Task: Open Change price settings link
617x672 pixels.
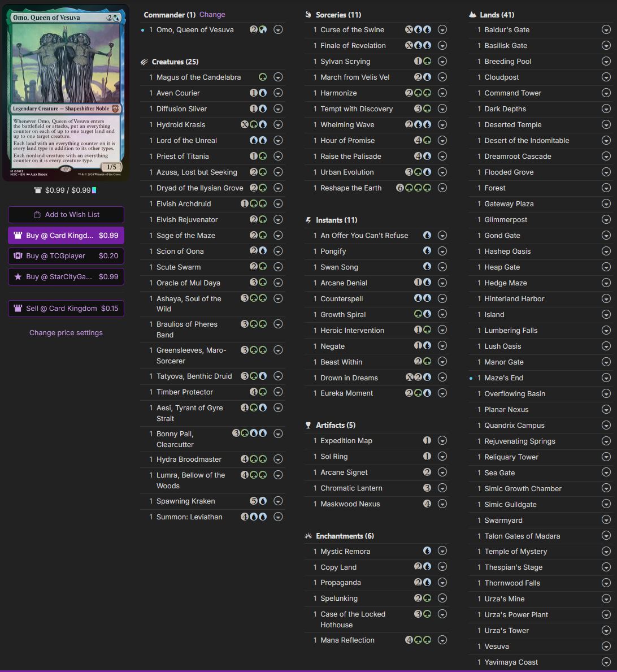Action: pos(66,332)
